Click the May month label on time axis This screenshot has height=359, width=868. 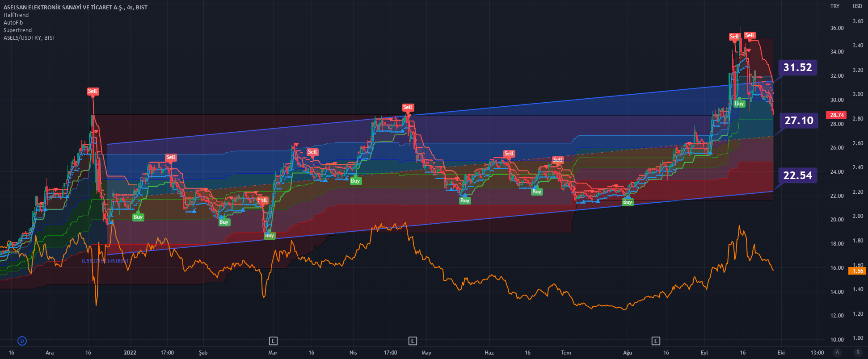click(426, 353)
